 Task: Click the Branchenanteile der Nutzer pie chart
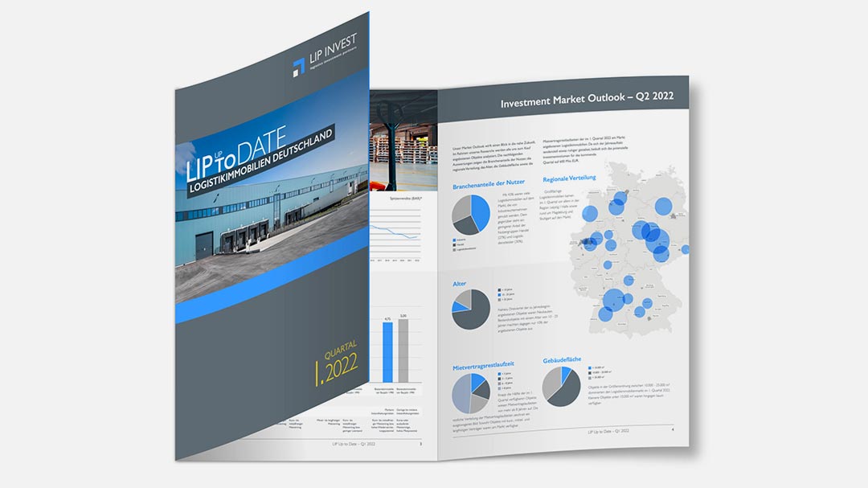(471, 214)
